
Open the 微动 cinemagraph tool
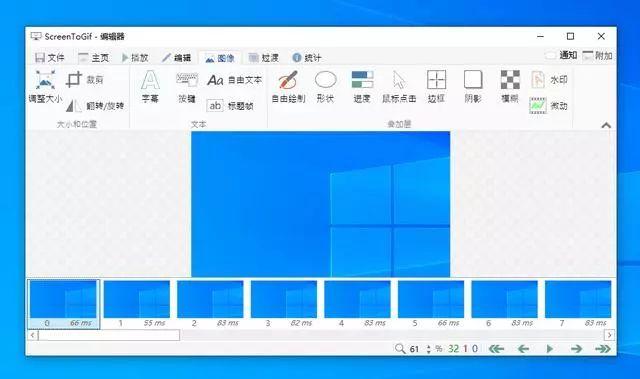pyautogui.click(x=549, y=106)
